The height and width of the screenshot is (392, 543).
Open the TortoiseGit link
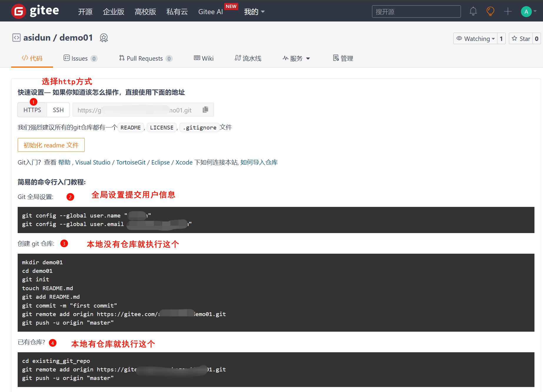131,162
